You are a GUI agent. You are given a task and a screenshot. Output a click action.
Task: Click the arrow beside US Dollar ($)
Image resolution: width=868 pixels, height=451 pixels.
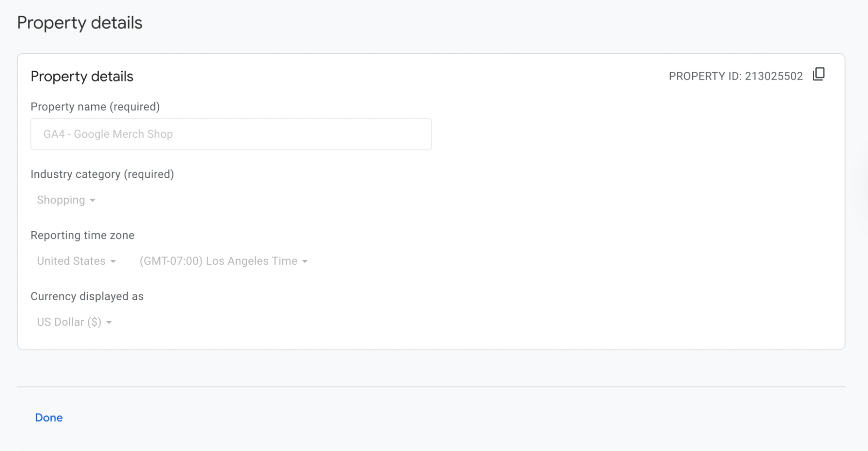coord(109,322)
